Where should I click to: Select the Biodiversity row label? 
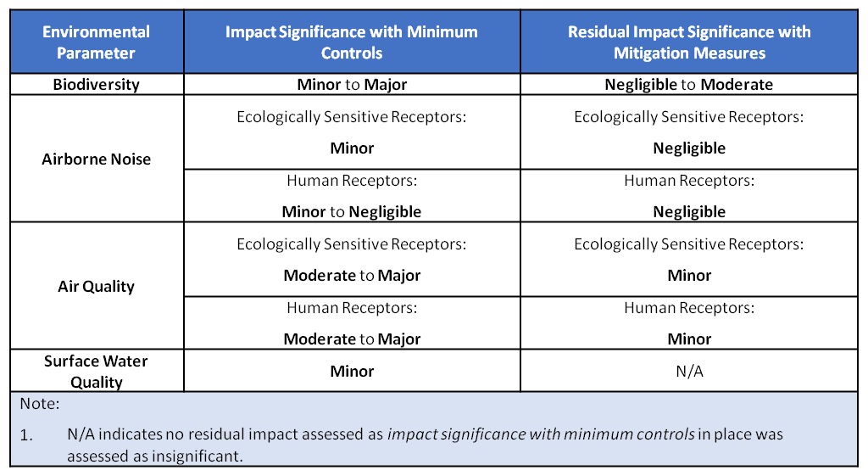click(x=97, y=84)
